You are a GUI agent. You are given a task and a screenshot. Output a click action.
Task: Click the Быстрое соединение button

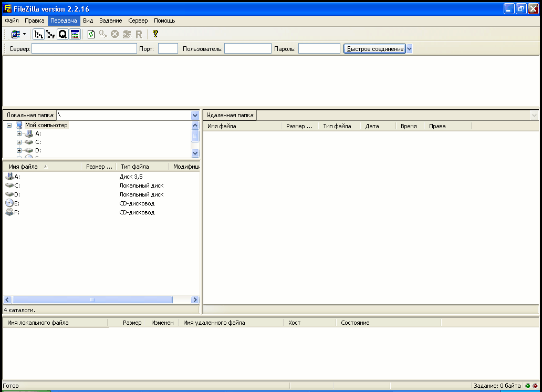[x=374, y=49]
